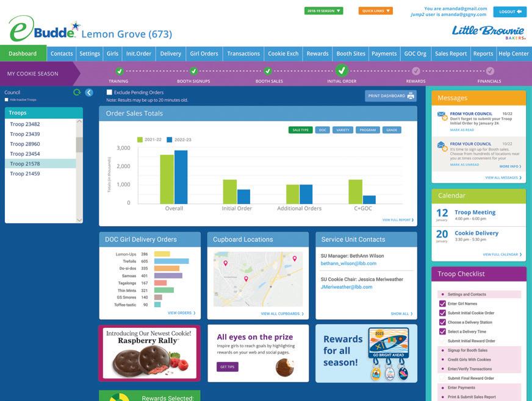Click bethann_wilson@lbb.com email link
532x401 pixels.
[348, 263]
